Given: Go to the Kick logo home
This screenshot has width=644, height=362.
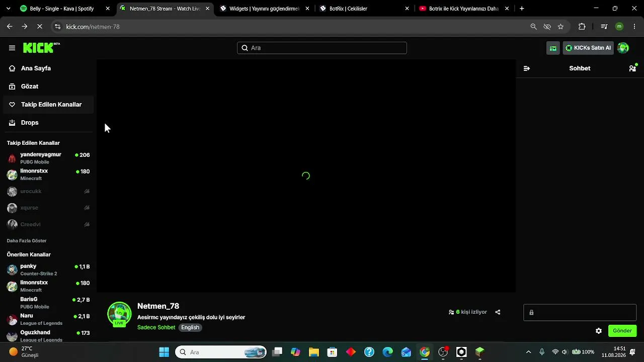Looking at the screenshot, I should [41, 48].
